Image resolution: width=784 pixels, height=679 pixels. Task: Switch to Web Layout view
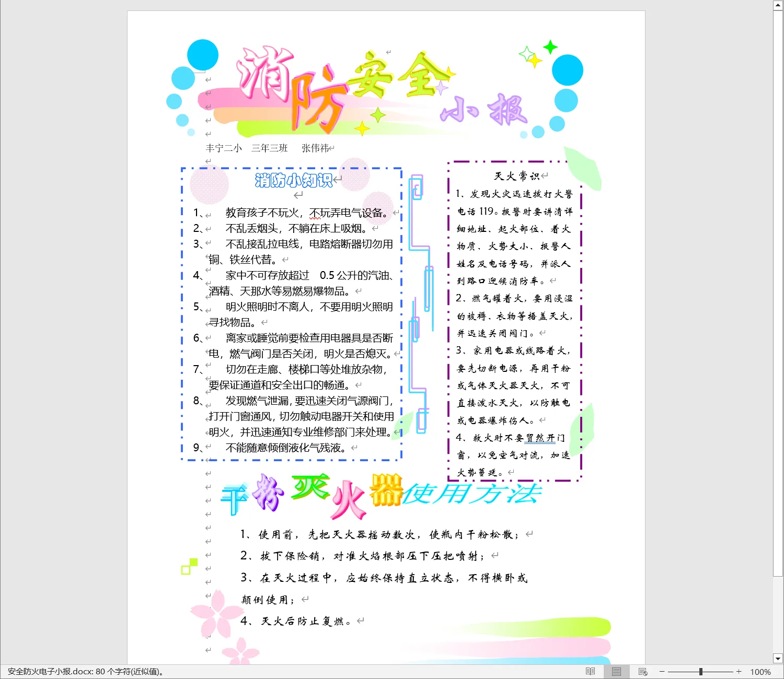643,672
